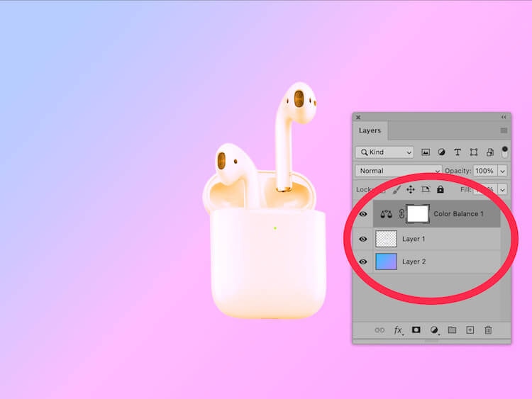Open the Kind filter dropdown

pos(384,152)
